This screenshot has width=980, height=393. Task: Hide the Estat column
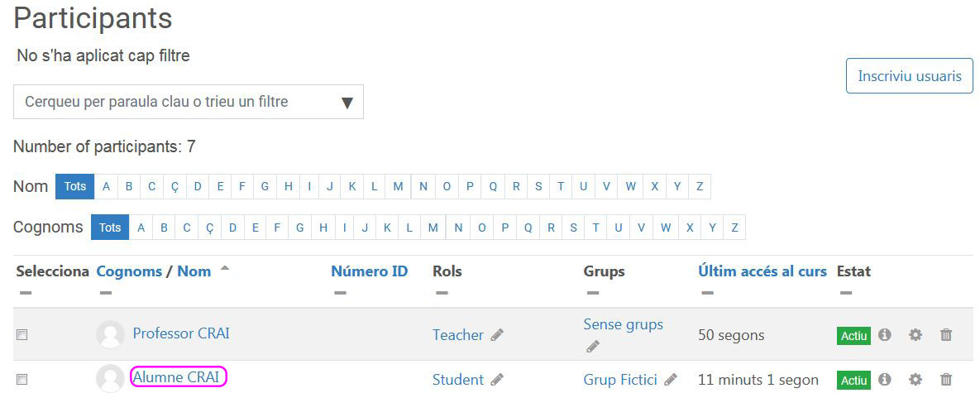click(845, 293)
